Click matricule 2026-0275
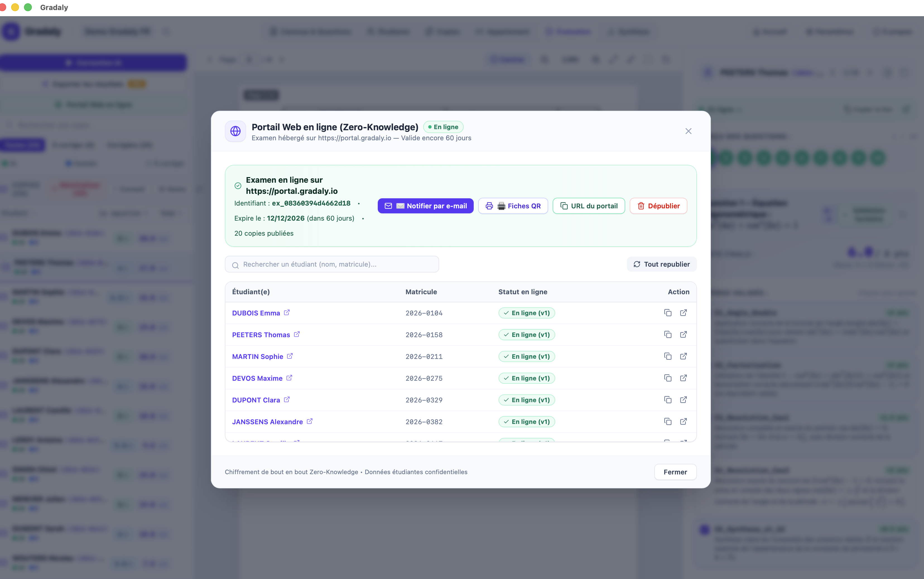The image size is (924, 579). tap(424, 378)
